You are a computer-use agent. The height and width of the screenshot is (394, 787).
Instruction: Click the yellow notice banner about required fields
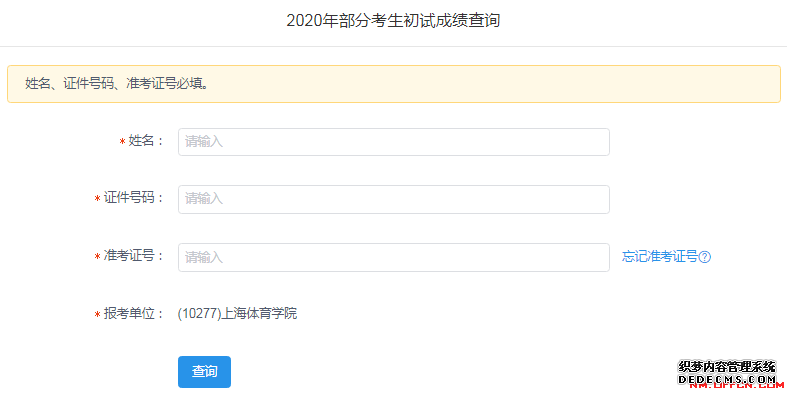pos(394,84)
